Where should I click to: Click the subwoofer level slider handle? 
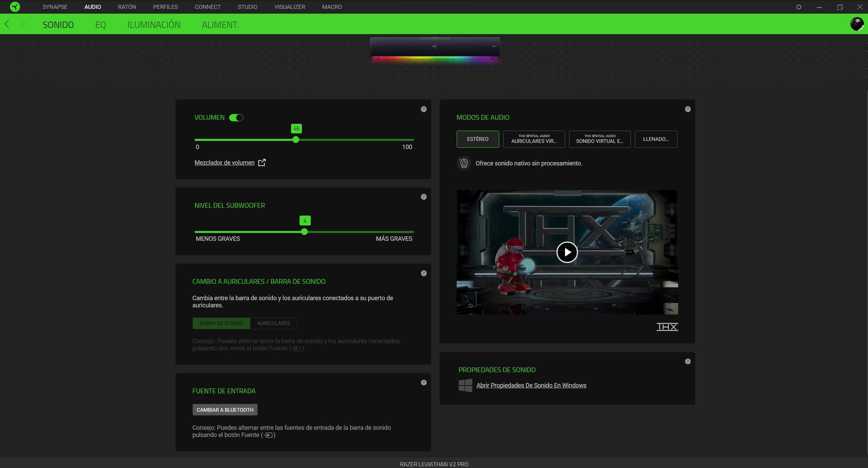point(304,232)
